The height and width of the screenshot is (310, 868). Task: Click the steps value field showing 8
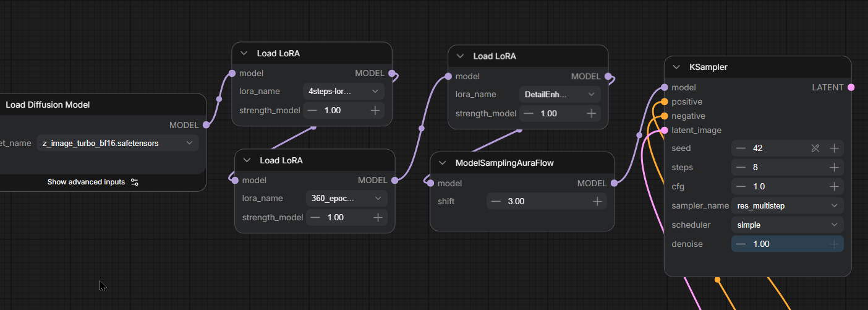(x=788, y=167)
